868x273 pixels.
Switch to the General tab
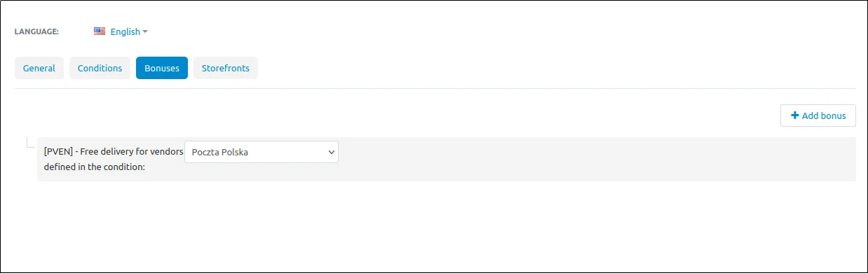pyautogui.click(x=39, y=68)
